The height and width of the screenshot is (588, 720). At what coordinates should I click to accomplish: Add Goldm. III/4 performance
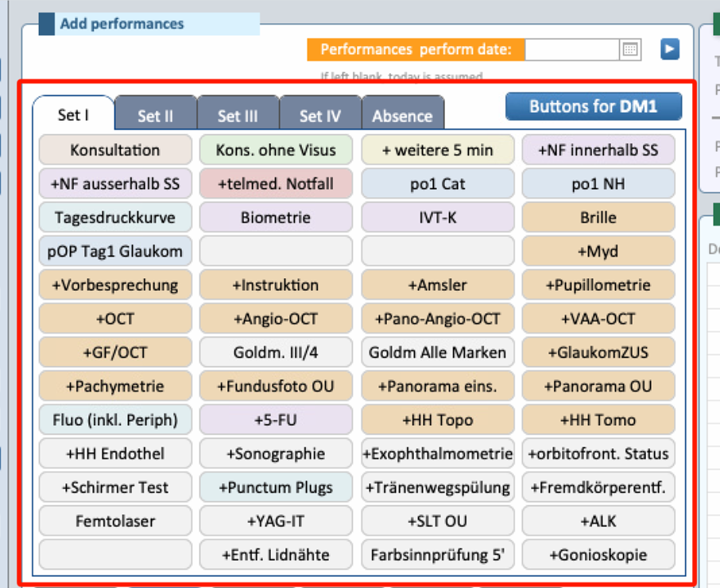[276, 353]
